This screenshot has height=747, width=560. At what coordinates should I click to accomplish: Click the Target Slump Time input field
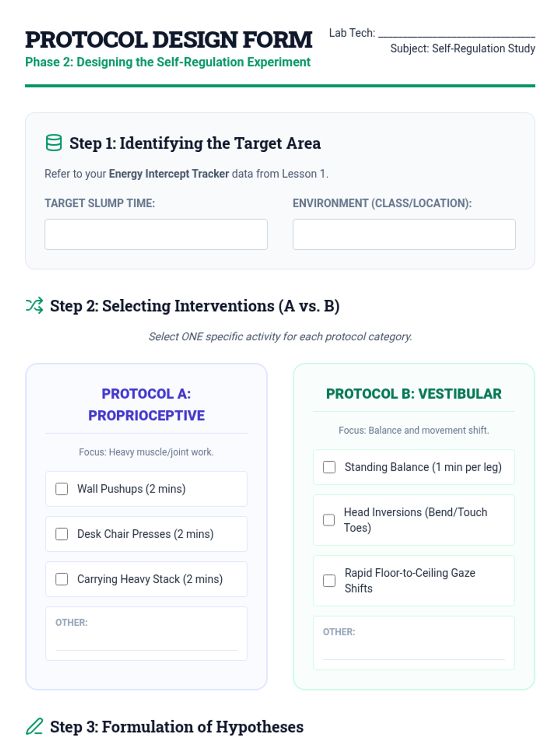[x=156, y=234]
